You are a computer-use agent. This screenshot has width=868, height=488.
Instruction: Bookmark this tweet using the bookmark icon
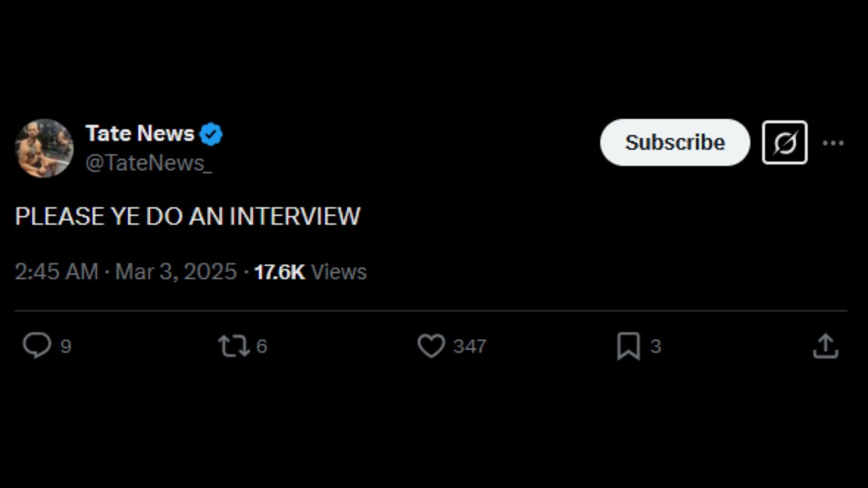[628, 346]
